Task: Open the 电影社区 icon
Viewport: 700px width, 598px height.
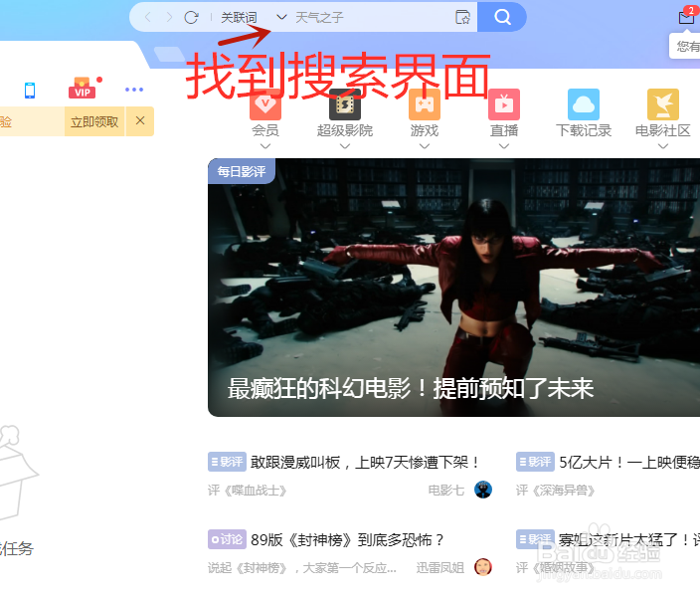Action: (x=663, y=104)
